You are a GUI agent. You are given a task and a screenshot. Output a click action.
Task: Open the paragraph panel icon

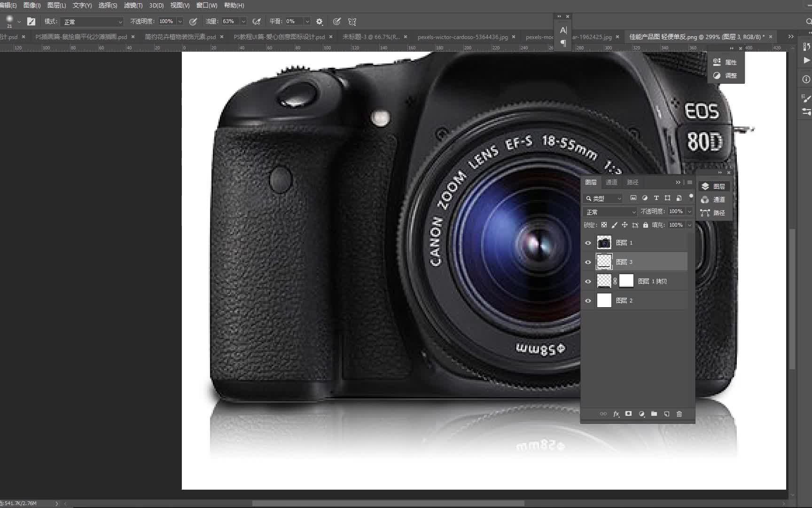[x=563, y=43]
